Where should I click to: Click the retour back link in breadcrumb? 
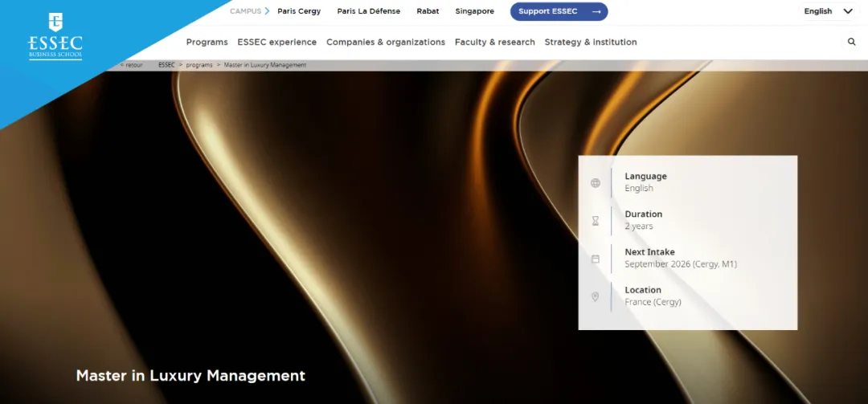(133, 65)
